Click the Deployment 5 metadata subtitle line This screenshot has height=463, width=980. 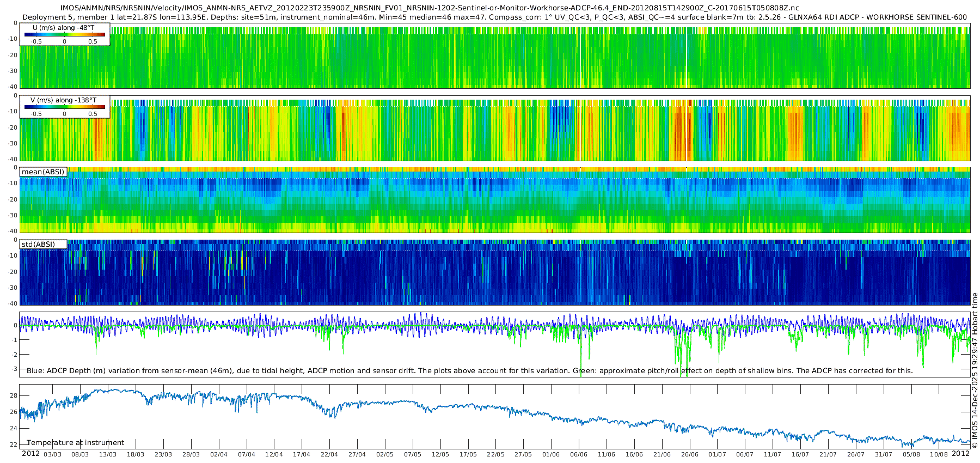click(490, 17)
